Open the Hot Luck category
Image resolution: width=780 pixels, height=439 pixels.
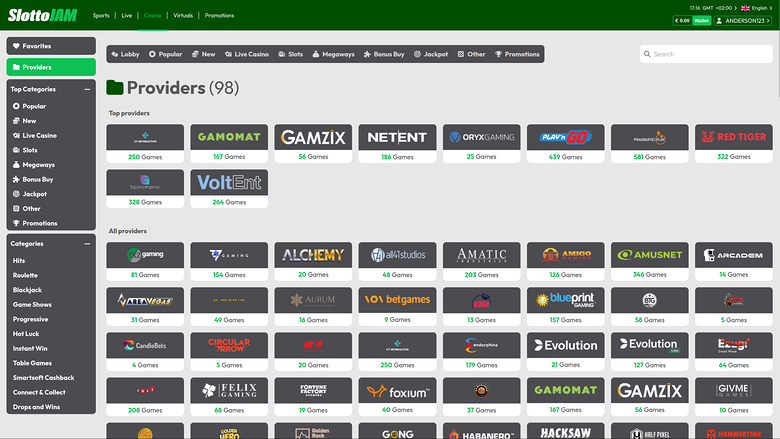click(26, 334)
